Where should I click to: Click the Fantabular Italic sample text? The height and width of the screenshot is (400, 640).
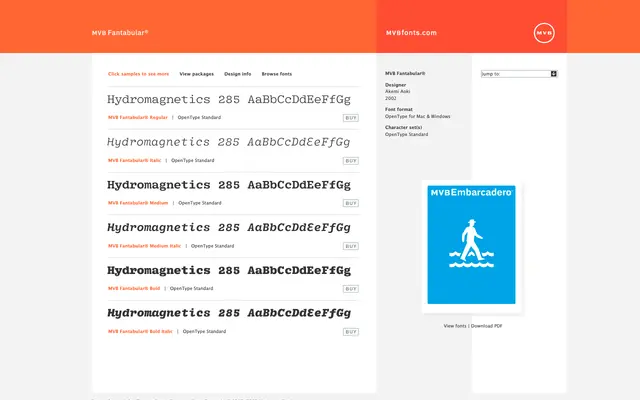229,142
